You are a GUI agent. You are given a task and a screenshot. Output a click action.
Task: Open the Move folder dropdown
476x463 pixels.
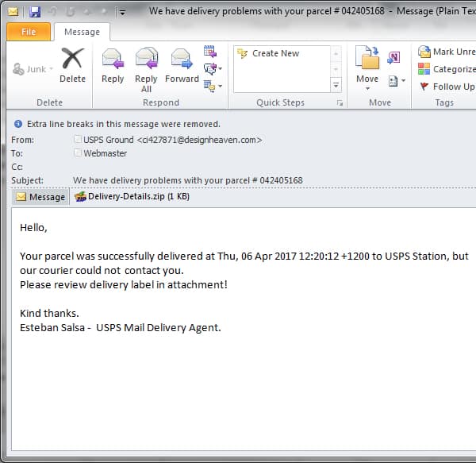[x=367, y=68]
